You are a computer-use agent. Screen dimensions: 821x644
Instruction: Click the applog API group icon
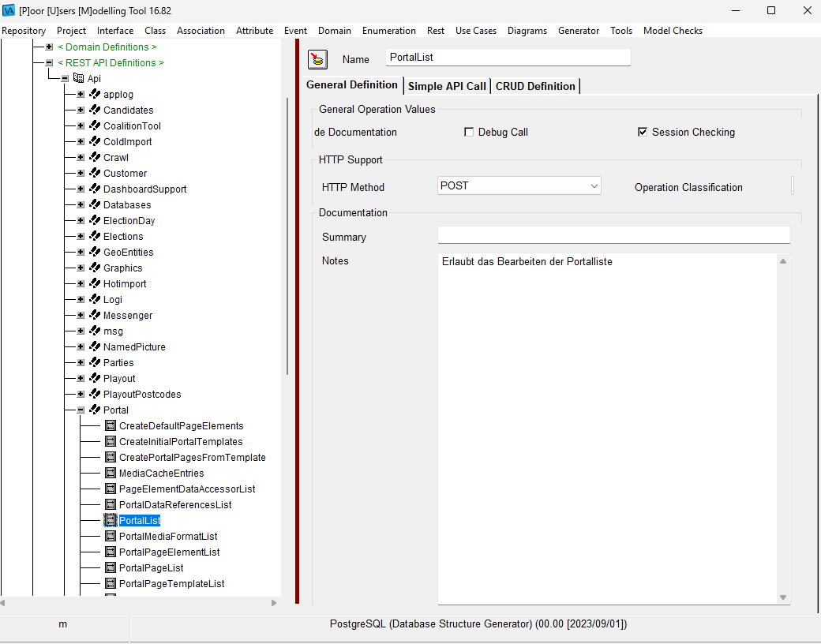(95, 94)
